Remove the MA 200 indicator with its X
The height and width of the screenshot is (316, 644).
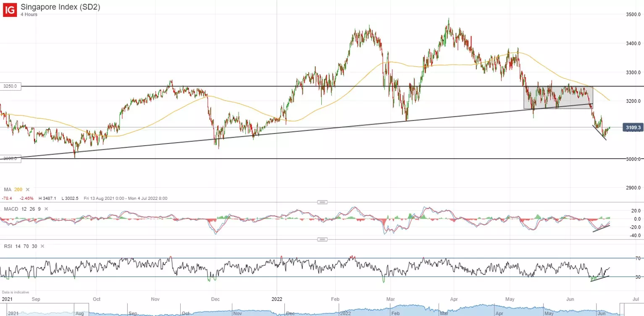coord(28,190)
